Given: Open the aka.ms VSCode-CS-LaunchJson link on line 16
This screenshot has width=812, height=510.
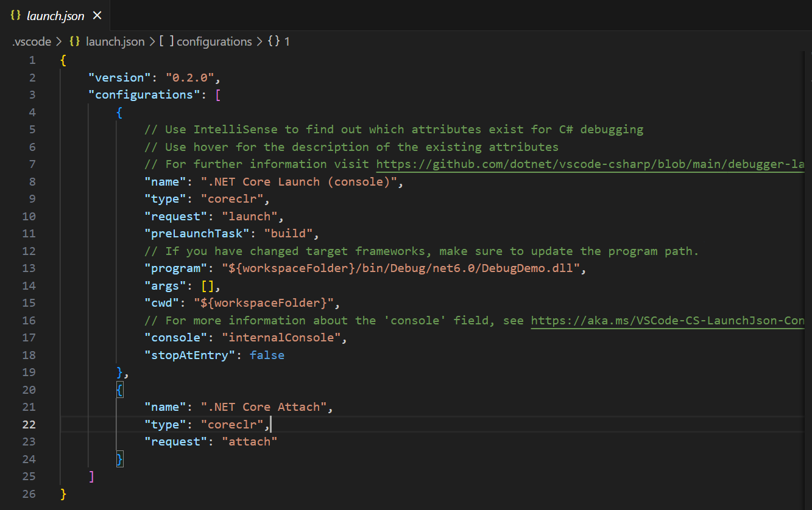Looking at the screenshot, I should (668, 320).
